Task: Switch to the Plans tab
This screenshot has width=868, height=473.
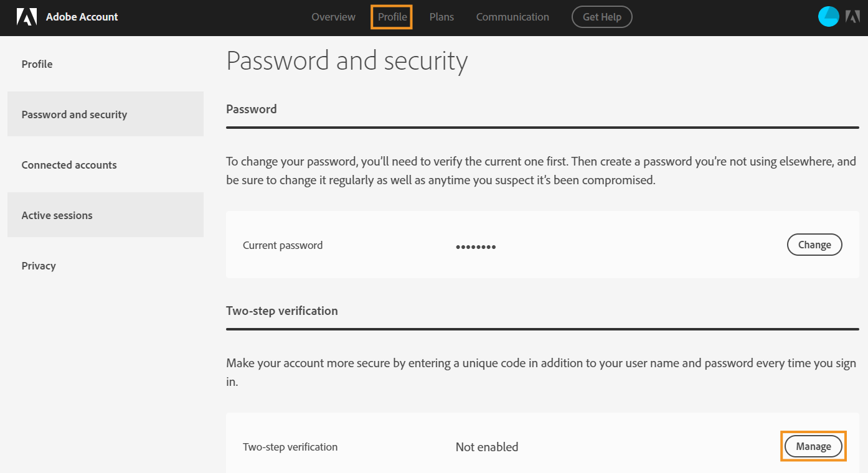Action: pyautogui.click(x=441, y=17)
